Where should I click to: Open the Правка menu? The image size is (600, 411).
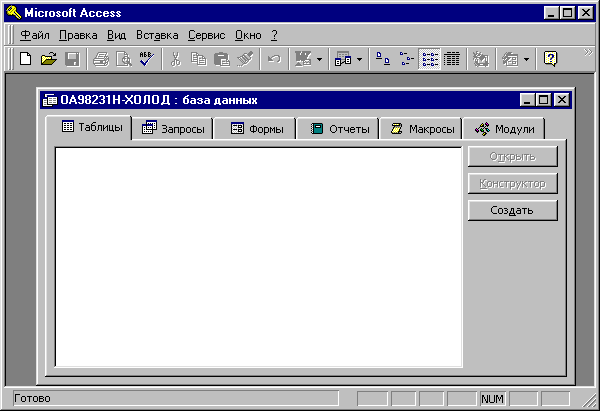click(78, 35)
